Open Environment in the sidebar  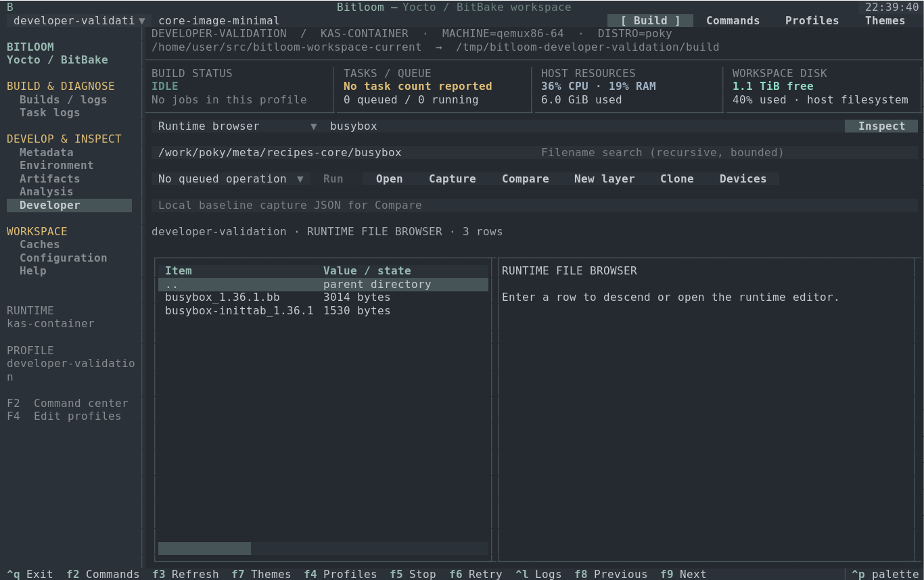pos(56,165)
